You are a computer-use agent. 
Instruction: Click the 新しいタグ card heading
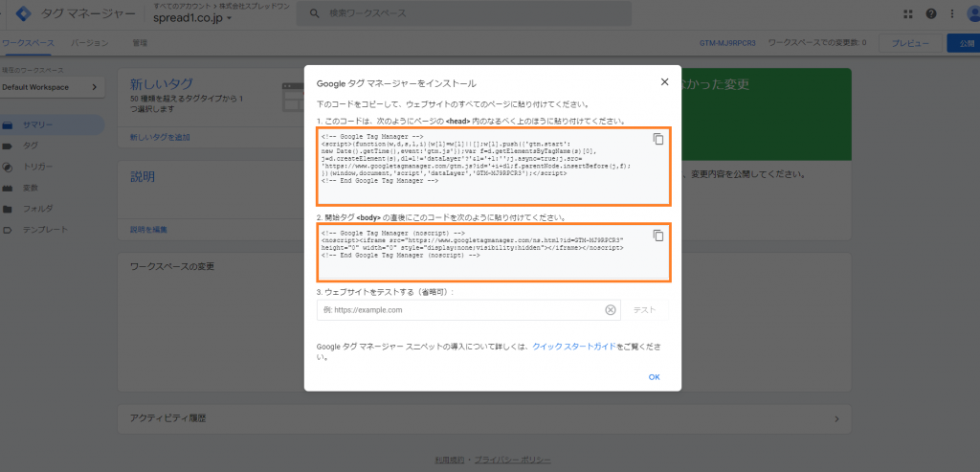click(x=161, y=83)
